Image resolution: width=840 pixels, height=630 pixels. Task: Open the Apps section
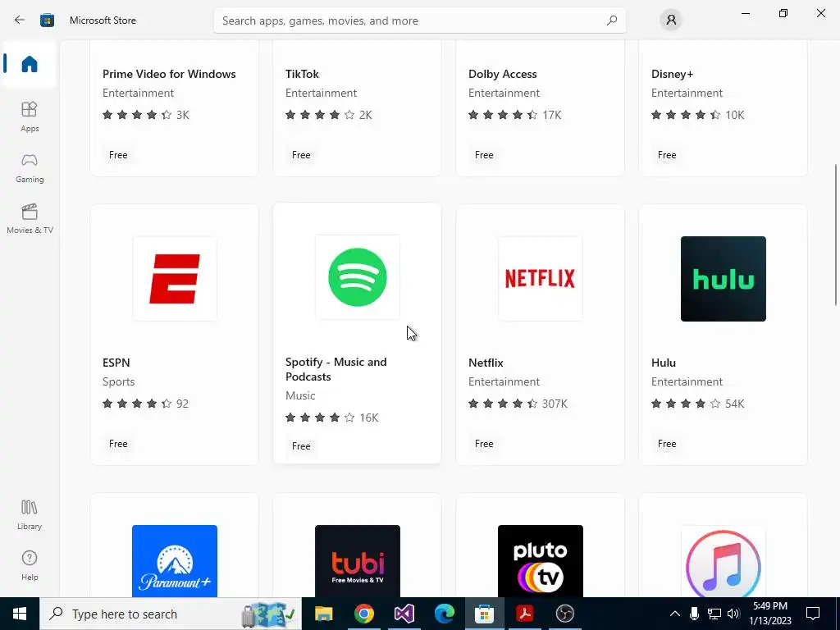point(30,116)
